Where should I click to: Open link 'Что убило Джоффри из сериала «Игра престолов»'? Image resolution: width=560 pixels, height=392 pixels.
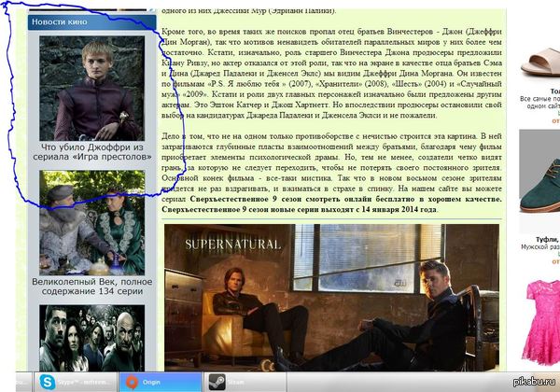92,152
